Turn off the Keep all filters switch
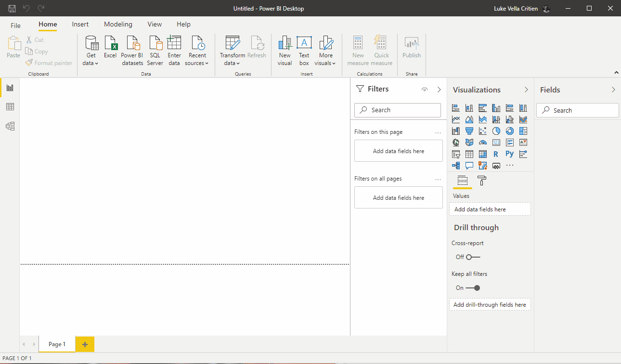This screenshot has width=621, height=364. [473, 288]
